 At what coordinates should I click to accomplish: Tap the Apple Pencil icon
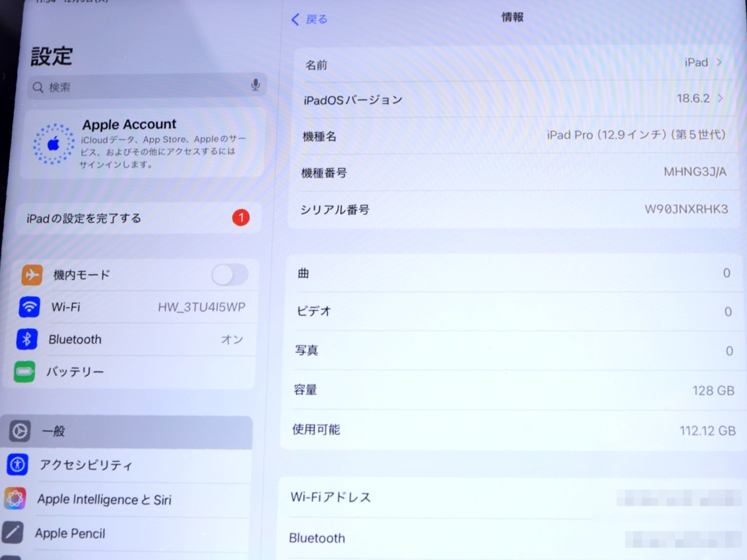pos(13,532)
